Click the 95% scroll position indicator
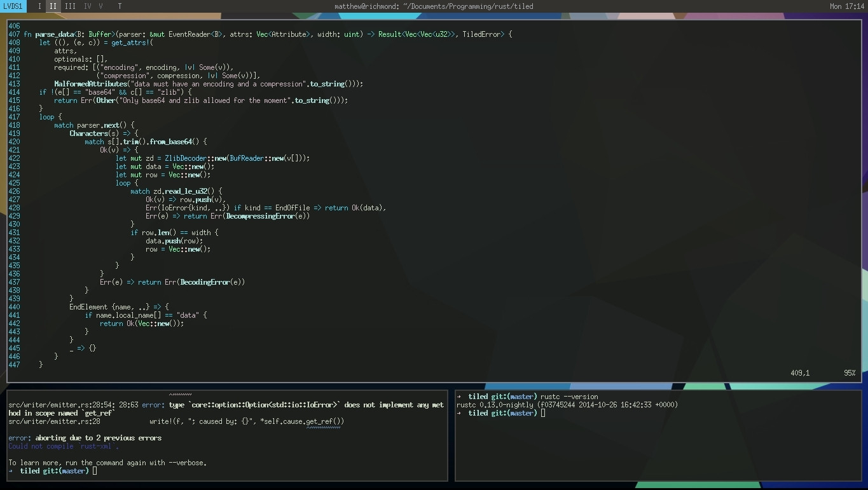This screenshot has width=868, height=490. click(849, 373)
